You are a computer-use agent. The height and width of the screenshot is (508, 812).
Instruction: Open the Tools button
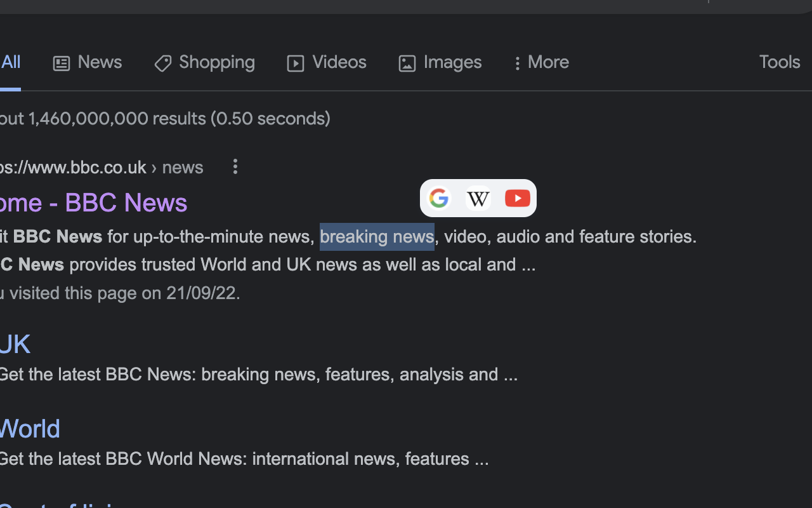tap(780, 62)
